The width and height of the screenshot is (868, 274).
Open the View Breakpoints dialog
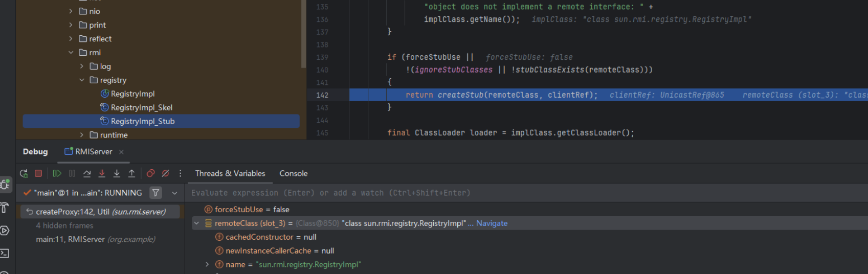point(150,174)
